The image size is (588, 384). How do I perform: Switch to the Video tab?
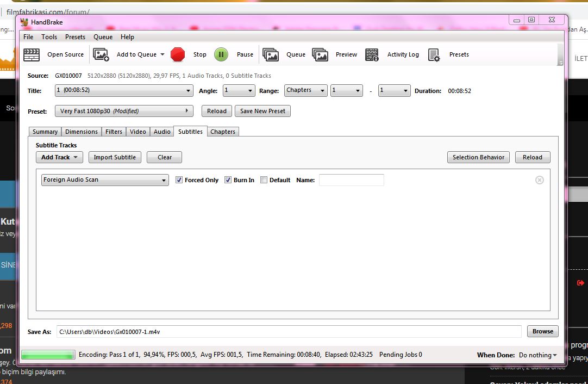138,132
